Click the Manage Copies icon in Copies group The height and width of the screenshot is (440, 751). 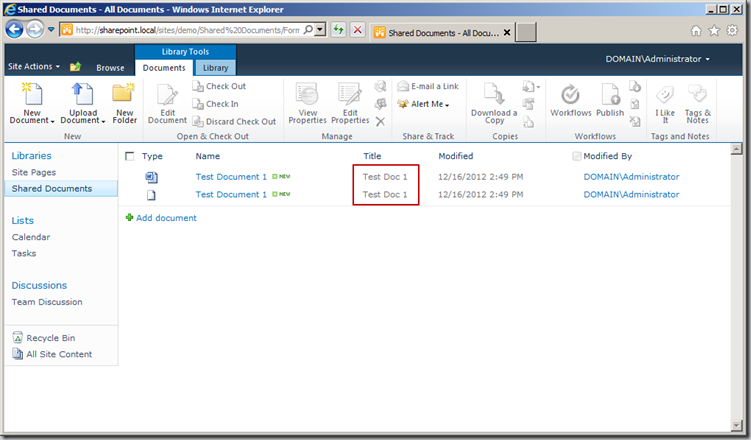528,104
